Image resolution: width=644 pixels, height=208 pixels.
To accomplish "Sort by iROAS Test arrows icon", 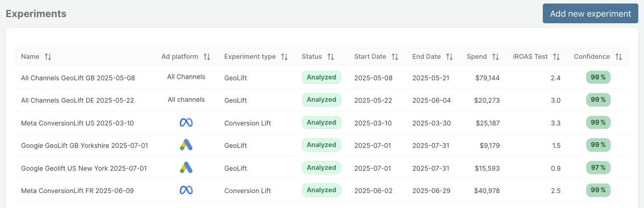I will 556,57.
